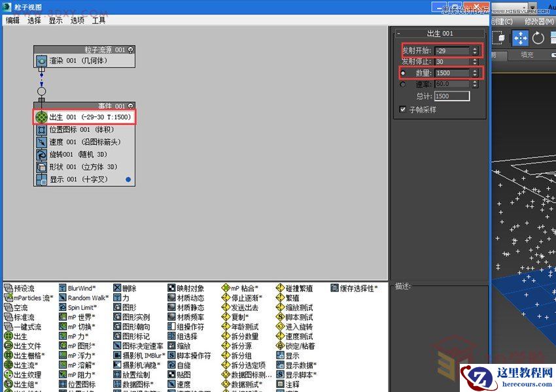Open the 编辑 menu in Particle View
Screen dimensions: 556x392
click(13, 20)
